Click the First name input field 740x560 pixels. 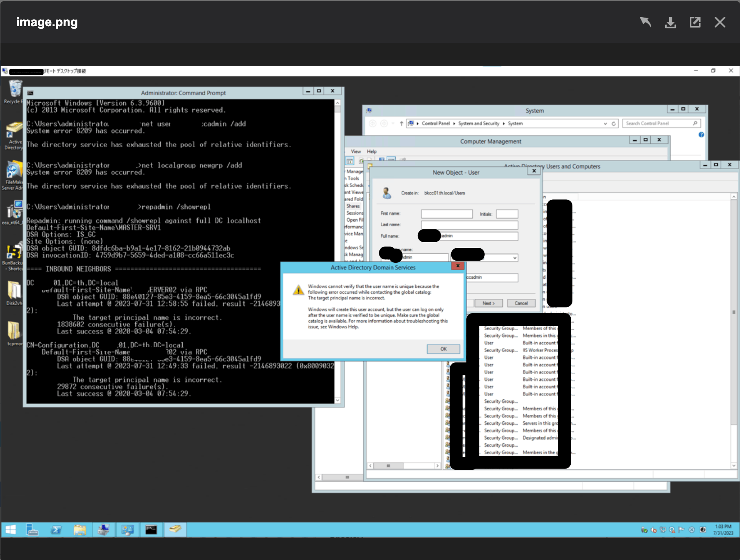(x=447, y=214)
